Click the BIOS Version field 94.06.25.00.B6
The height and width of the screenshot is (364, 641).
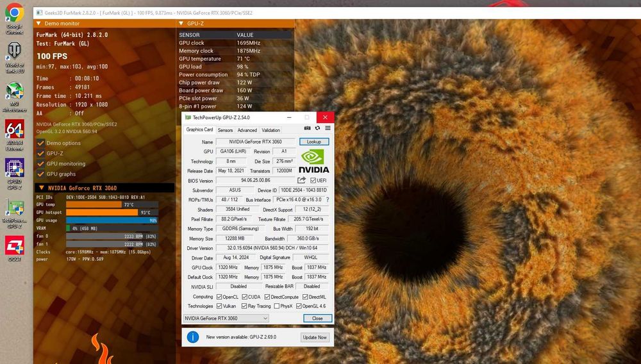(256, 180)
